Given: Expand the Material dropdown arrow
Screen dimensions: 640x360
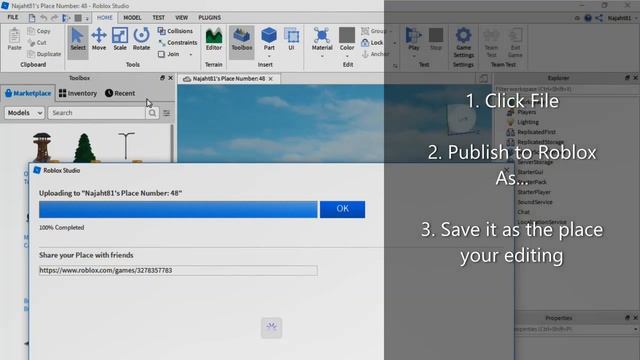Looking at the screenshot, I should (x=322, y=56).
